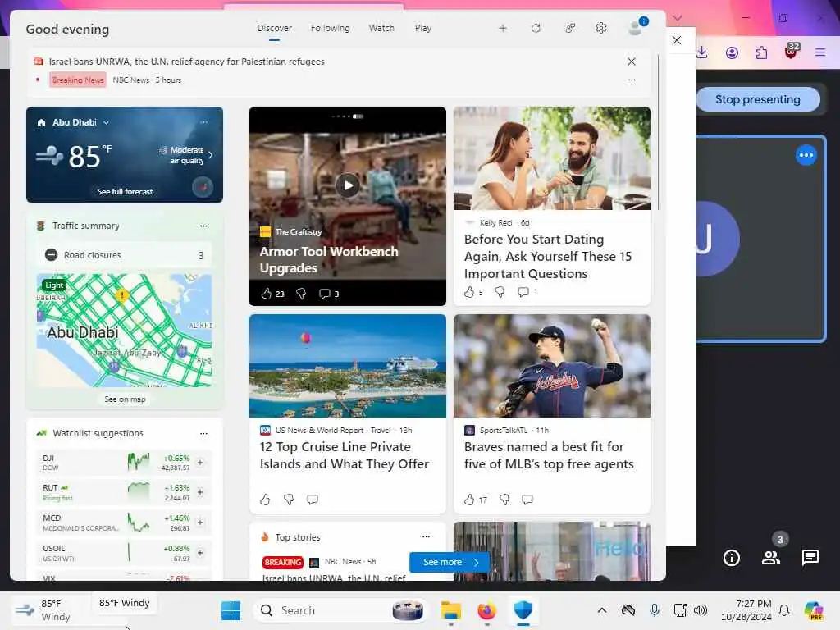Open the personalize interests icon
The image size is (840, 630).
(x=570, y=28)
